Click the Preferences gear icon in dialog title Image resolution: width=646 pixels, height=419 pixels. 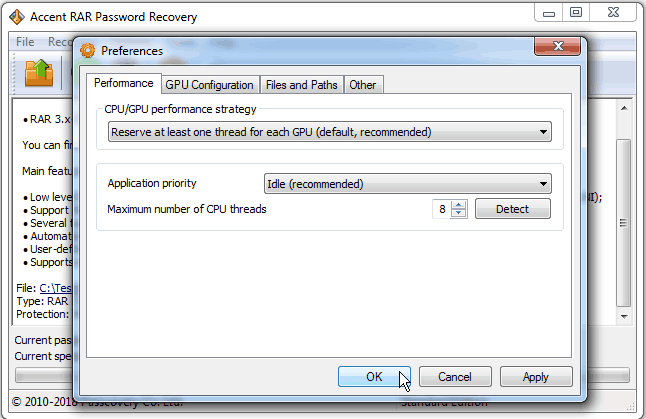[x=87, y=51]
